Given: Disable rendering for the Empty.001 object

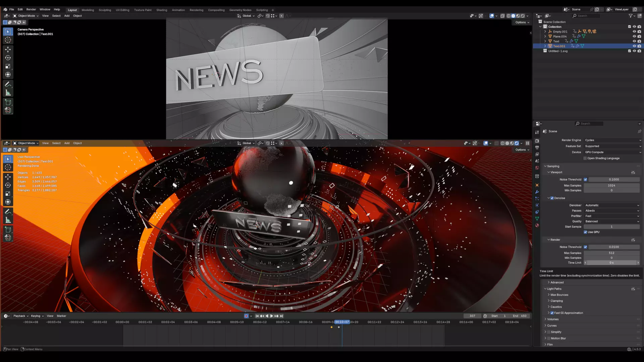Looking at the screenshot, I should pos(639,32).
